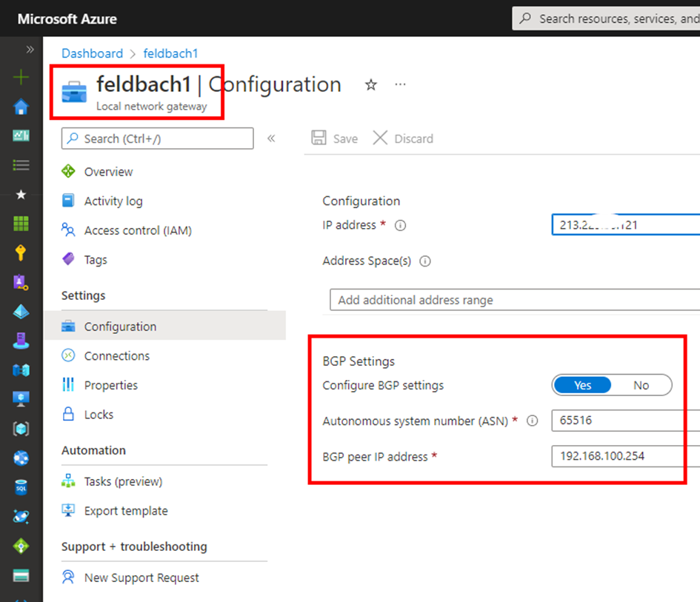Screen dimensions: 700x602
Task: Click the top Search resources, services bar
Action: tap(606, 19)
